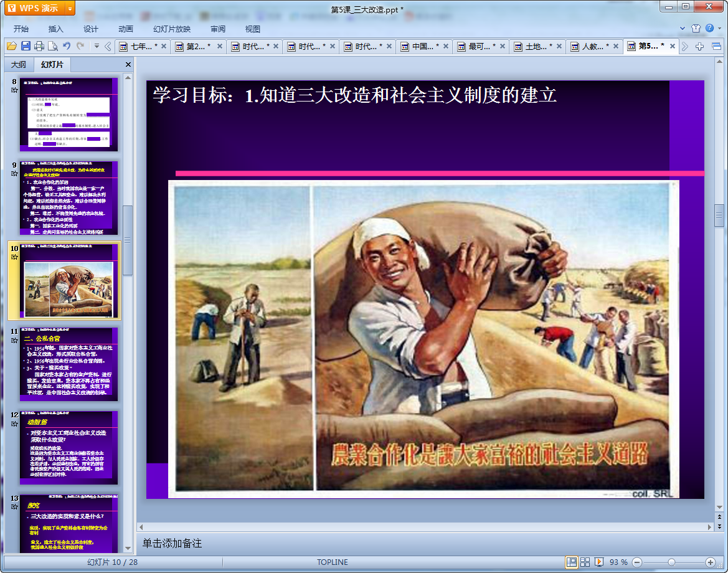Switch to the 幻灯片 thumbnails pane tab
The height and width of the screenshot is (573, 728).
pyautogui.click(x=52, y=65)
